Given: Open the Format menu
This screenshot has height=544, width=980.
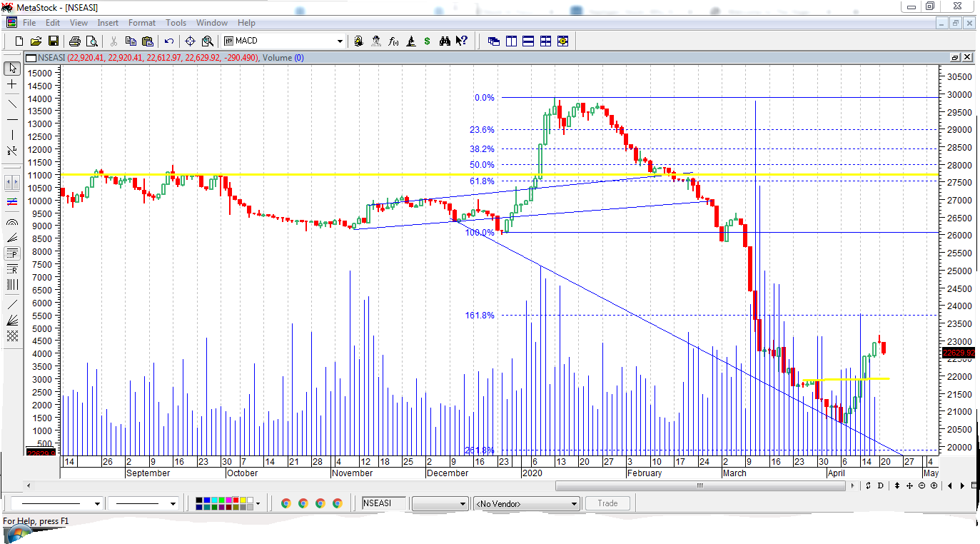Looking at the screenshot, I should point(142,23).
